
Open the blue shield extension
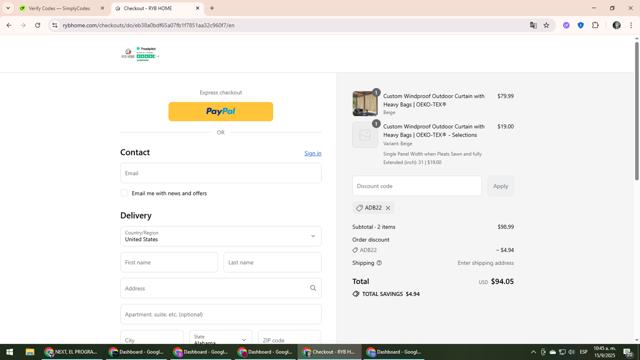580,25
